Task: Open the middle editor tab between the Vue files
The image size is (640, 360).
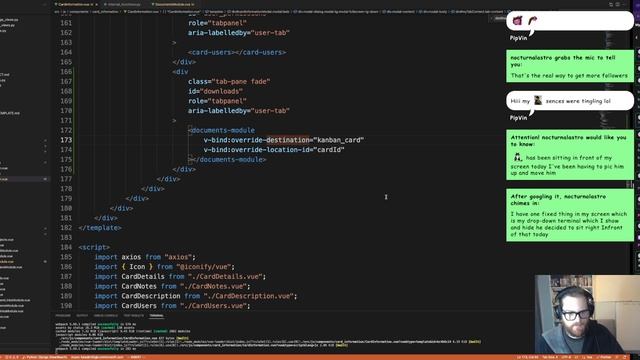Action: pos(124,4)
